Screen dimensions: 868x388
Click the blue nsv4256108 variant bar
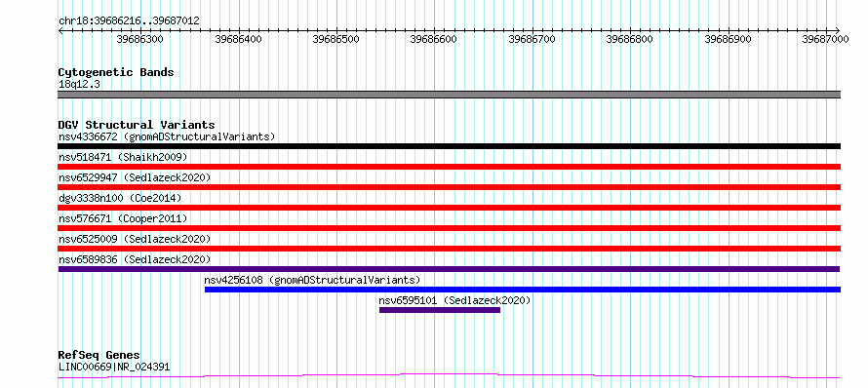pyautogui.click(x=523, y=290)
